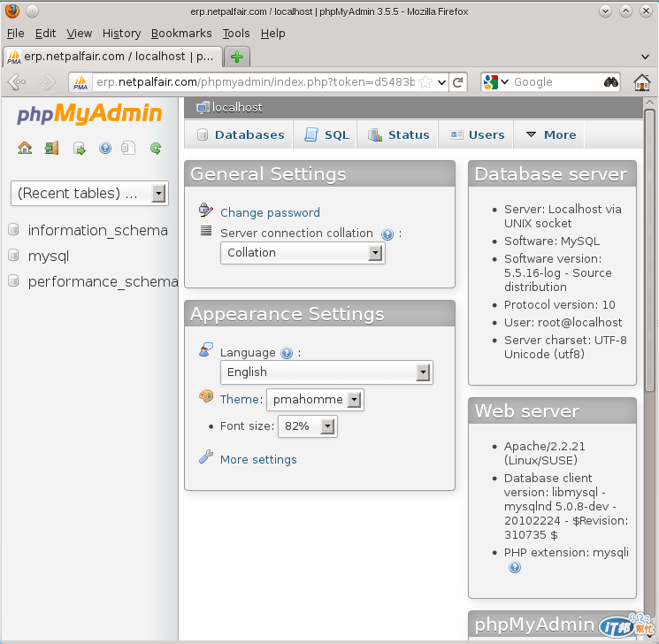Open the Edit menu
Screen dimensions: 659x644
45,34
